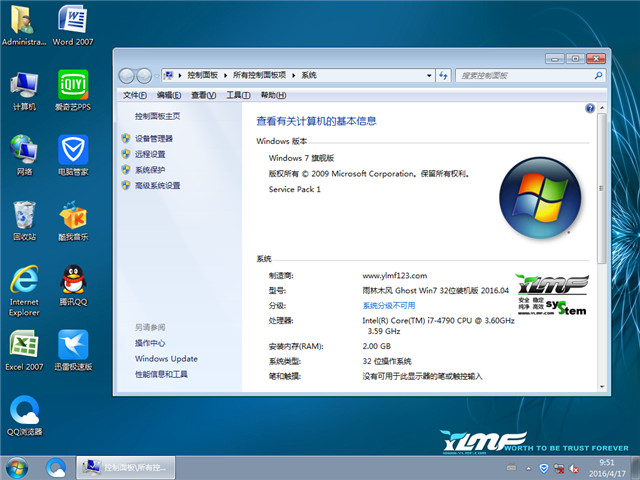Open 操作中心 link
Screen dimensions: 640x480
click(x=150, y=343)
